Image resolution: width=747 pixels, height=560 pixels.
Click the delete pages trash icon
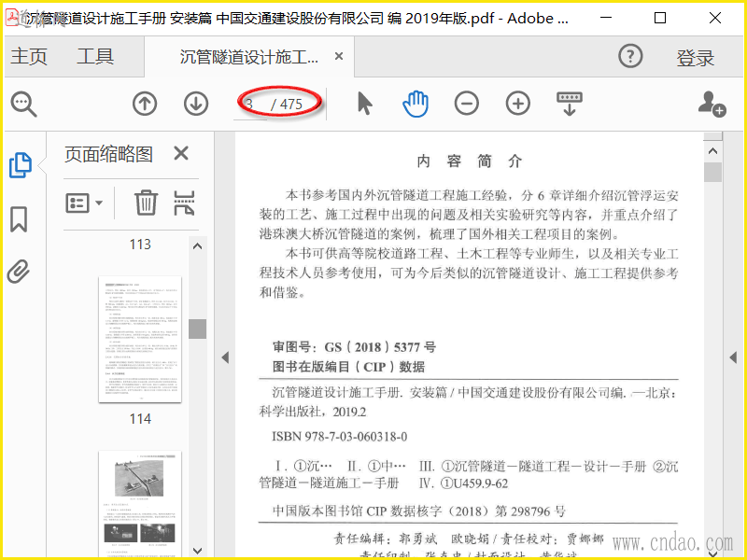[146, 203]
